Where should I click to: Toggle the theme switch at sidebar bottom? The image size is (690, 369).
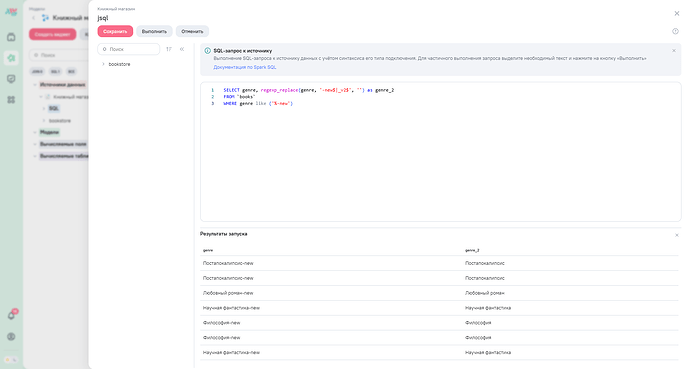pyautogui.click(x=11, y=359)
